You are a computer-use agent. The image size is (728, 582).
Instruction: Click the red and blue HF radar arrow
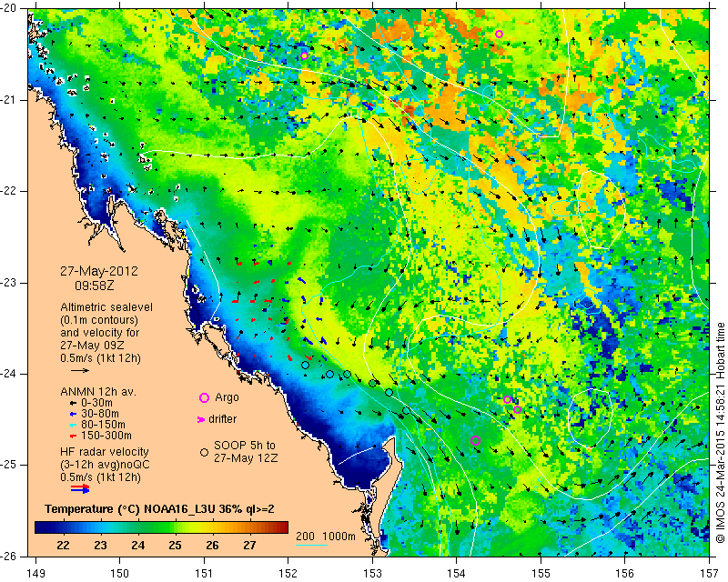[x=80, y=488]
